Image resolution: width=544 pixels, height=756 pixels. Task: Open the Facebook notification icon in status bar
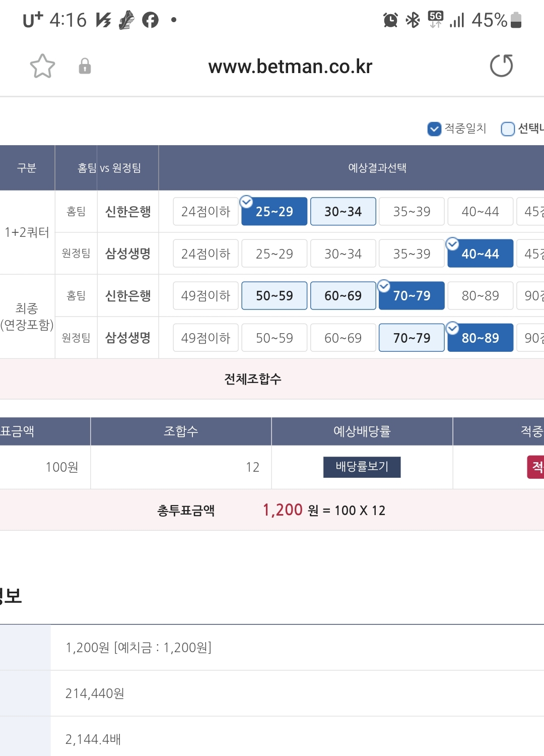pos(150,20)
